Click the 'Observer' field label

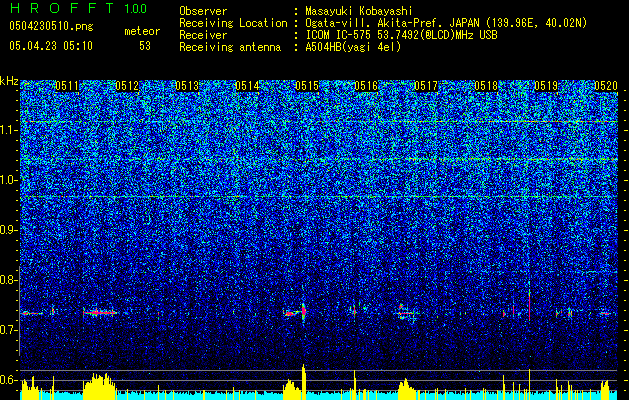[203, 11]
